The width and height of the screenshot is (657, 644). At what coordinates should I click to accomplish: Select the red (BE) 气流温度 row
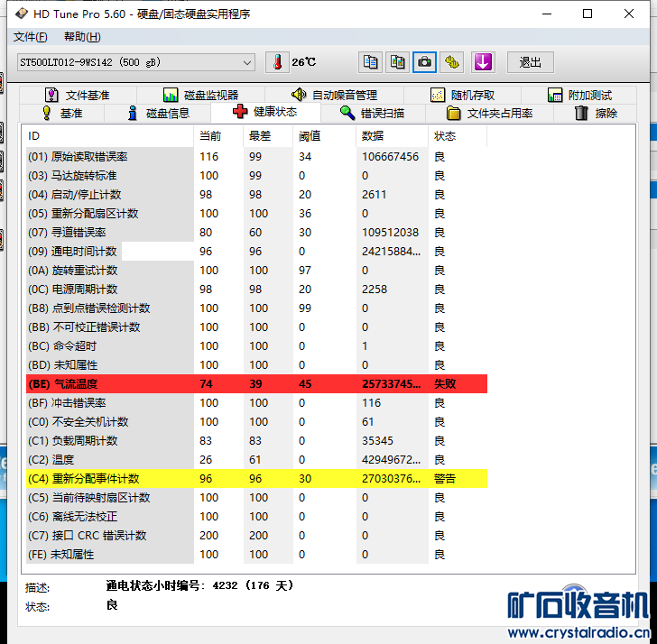pyautogui.click(x=256, y=384)
